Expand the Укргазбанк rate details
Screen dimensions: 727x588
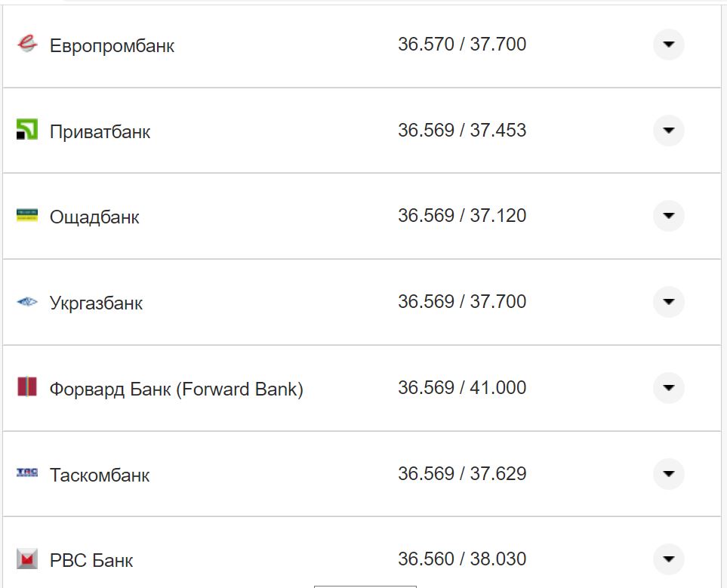pyautogui.click(x=667, y=302)
